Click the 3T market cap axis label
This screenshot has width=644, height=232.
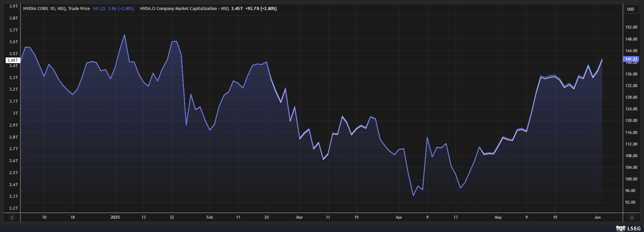(x=15, y=113)
